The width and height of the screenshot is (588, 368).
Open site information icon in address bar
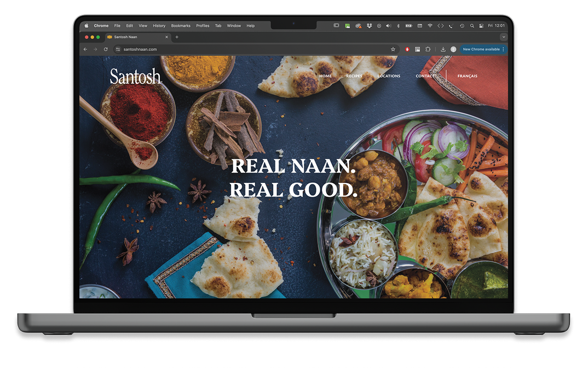tap(118, 49)
